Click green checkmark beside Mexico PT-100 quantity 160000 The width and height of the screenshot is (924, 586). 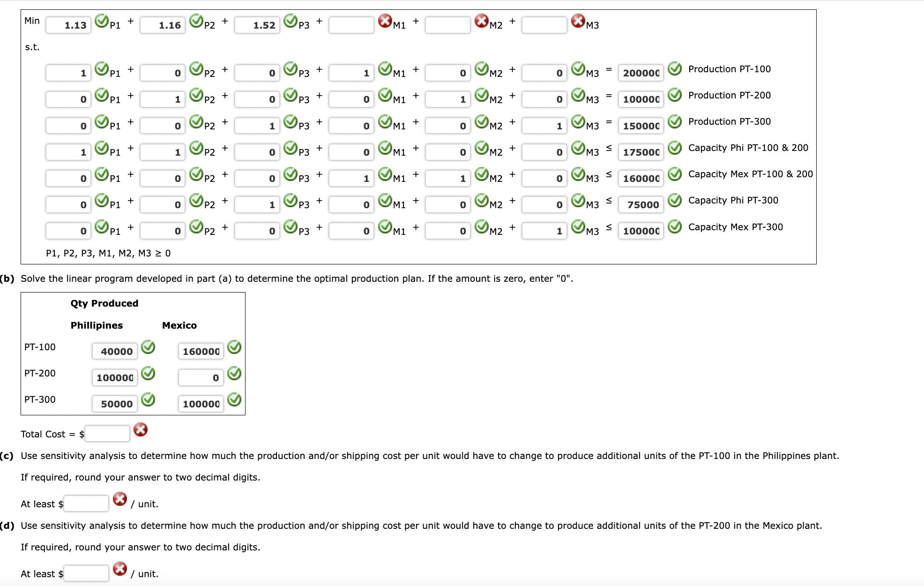pos(234,347)
